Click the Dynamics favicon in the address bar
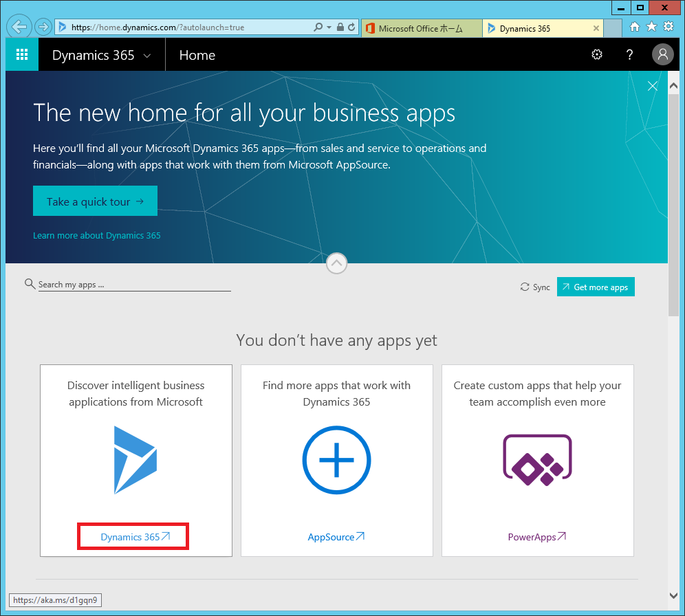Screen dimensions: 685x616 tap(63, 27)
